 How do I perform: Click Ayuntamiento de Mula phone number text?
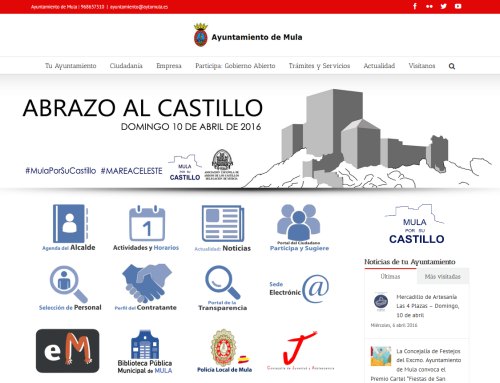pyautogui.click(x=92, y=7)
